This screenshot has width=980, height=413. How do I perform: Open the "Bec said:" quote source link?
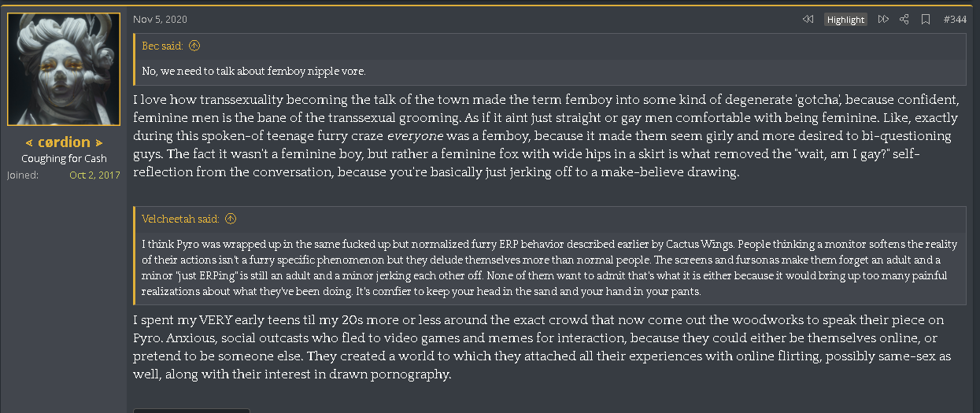tap(162, 46)
